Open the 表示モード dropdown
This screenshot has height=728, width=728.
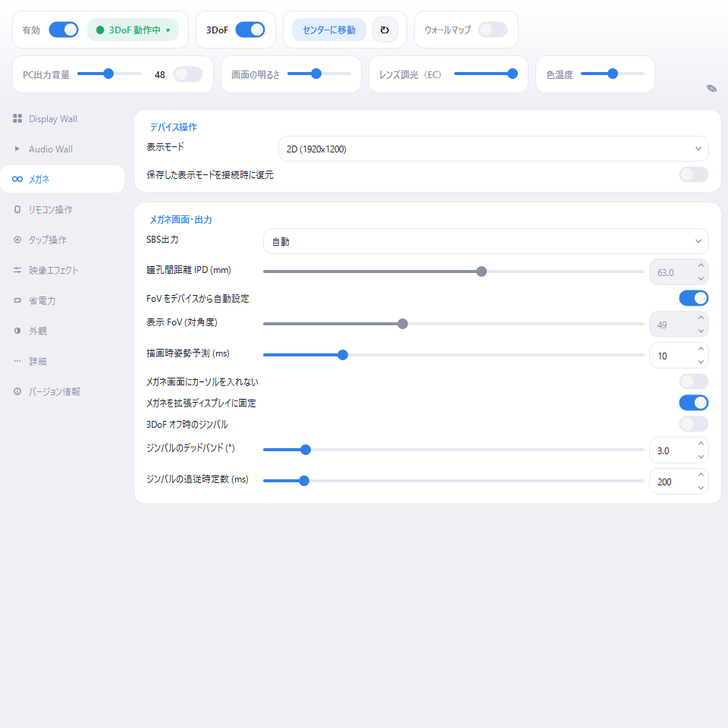493,149
